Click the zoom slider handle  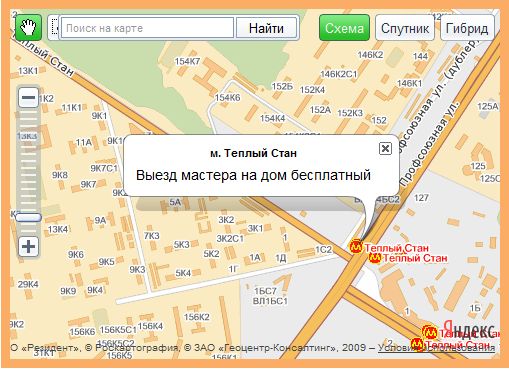pos(28,218)
